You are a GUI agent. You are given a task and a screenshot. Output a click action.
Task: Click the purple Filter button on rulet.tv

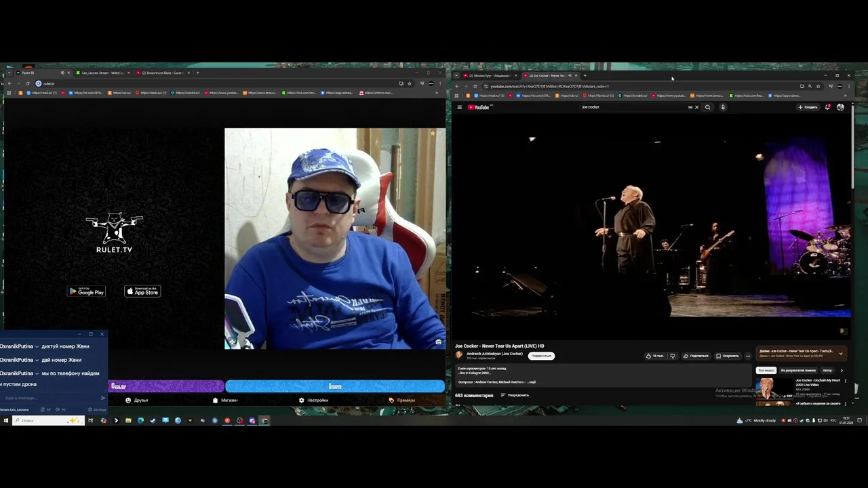(x=167, y=386)
